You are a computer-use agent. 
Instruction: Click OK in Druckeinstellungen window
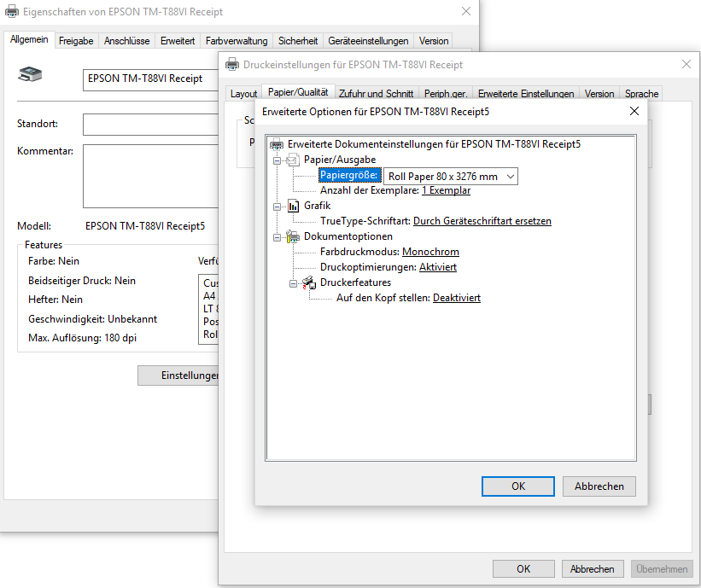click(523, 568)
